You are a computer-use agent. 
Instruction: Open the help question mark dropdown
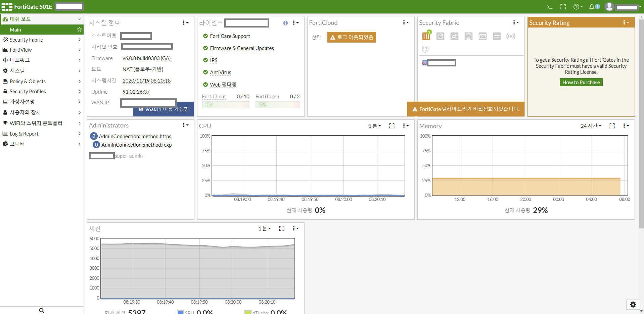pyautogui.click(x=578, y=7)
